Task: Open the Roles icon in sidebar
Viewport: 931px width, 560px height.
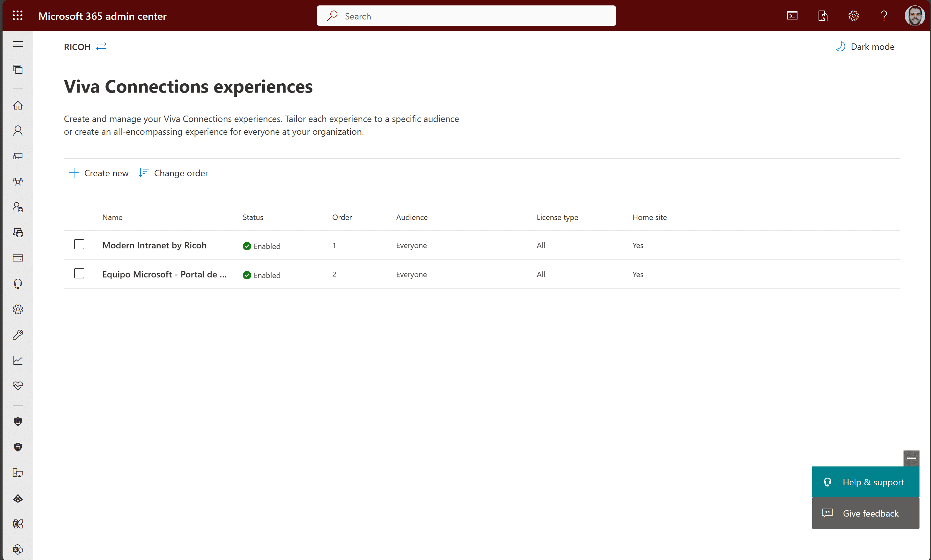Action: (18, 207)
